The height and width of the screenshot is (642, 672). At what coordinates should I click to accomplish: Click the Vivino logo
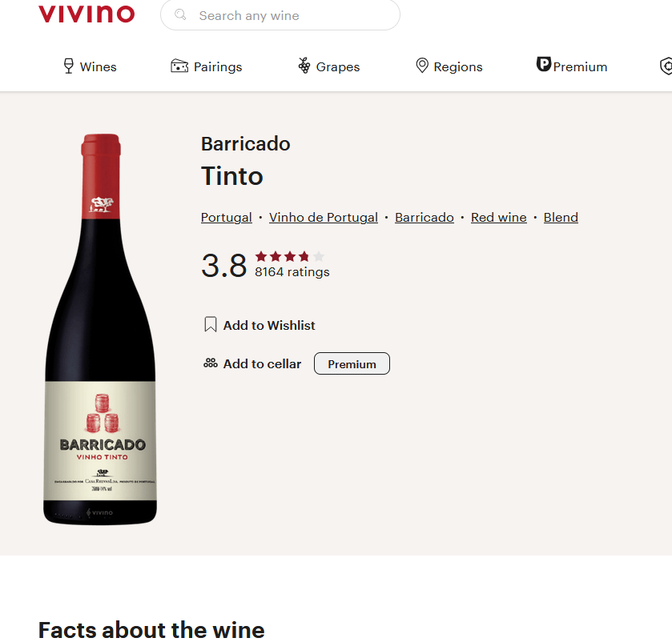(87, 14)
